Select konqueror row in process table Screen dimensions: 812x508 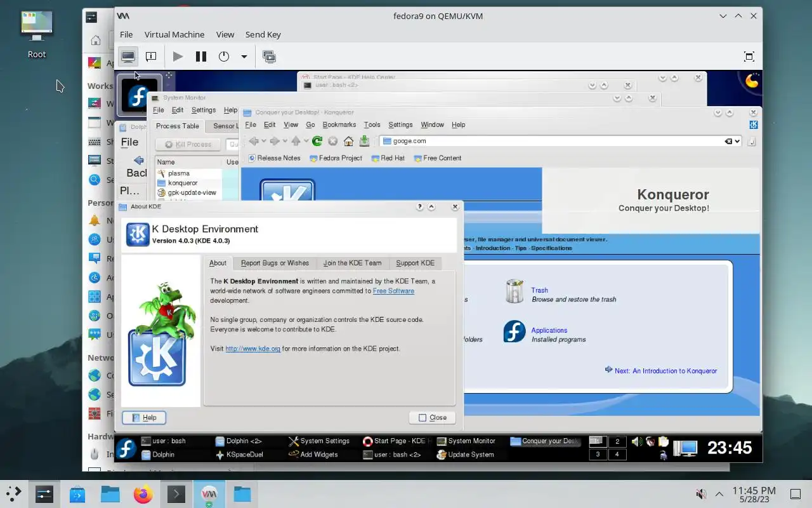(189, 183)
